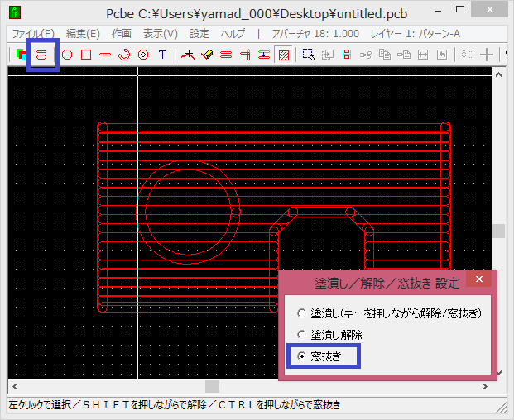Click the hatched fill pattern icon

(x=284, y=55)
